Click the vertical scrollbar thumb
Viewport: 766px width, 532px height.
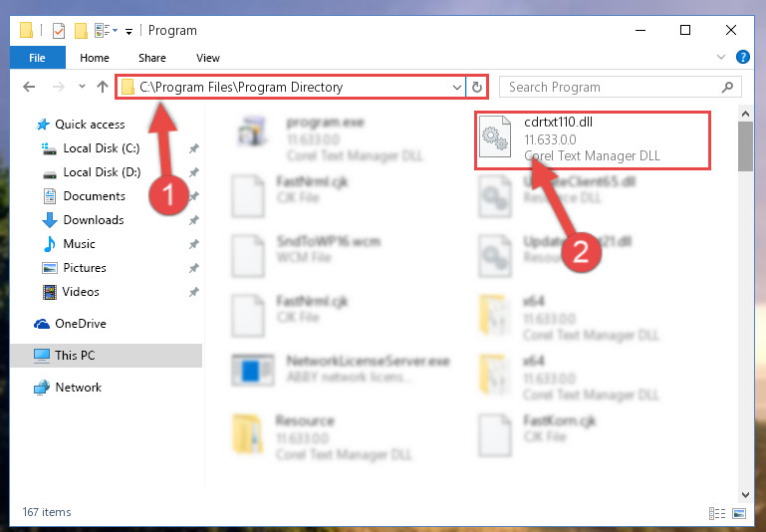(745, 146)
